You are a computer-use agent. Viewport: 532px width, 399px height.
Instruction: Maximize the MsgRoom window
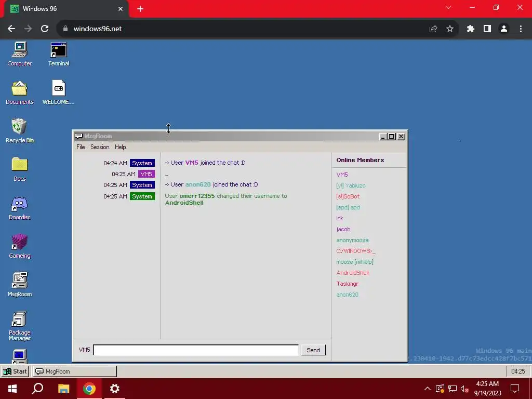point(392,137)
